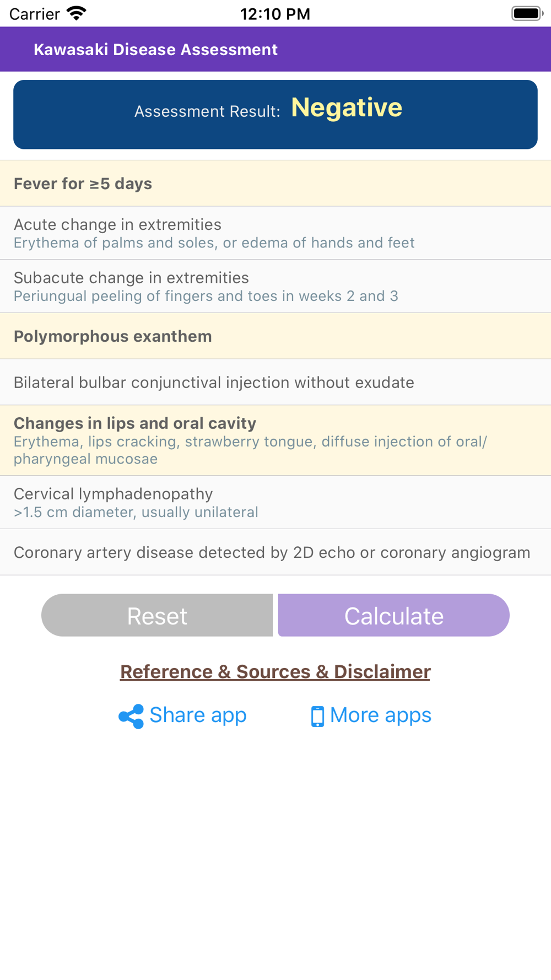The image size is (551, 980).
Task: Tap the Assessment Result Negative banner
Action: (x=275, y=115)
